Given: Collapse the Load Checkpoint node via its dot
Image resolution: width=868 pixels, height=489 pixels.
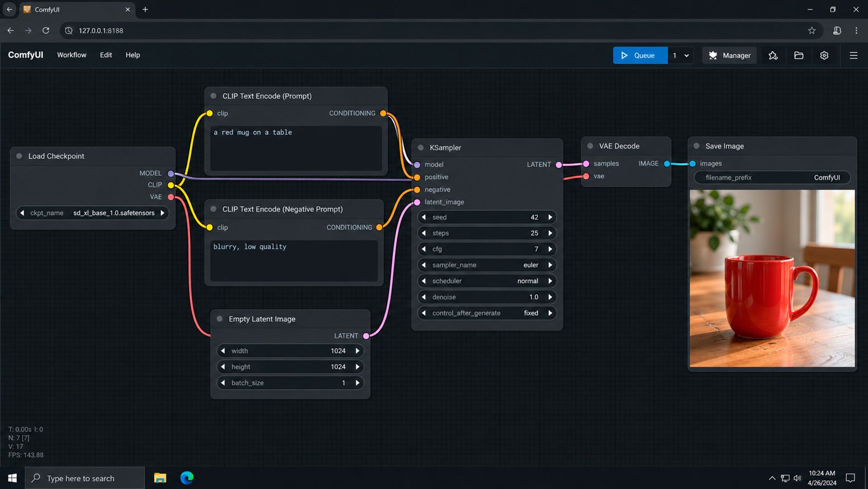Looking at the screenshot, I should point(19,156).
